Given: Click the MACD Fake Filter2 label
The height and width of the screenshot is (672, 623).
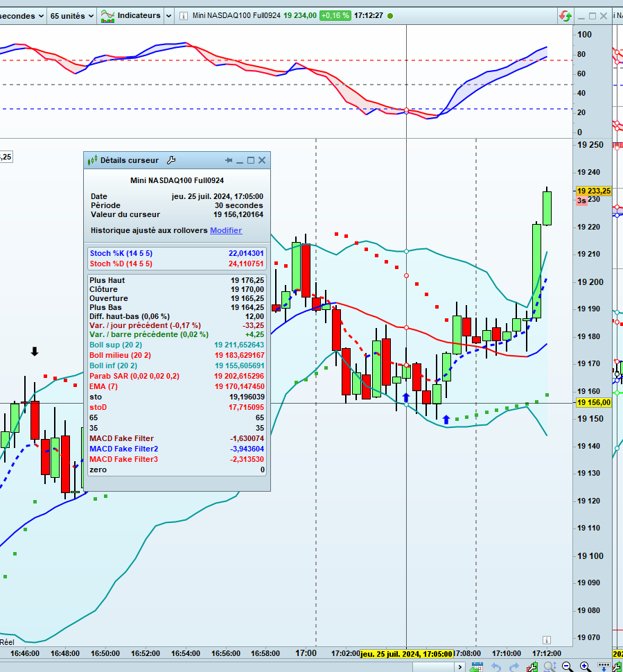Looking at the screenshot, I should pyautogui.click(x=124, y=449).
